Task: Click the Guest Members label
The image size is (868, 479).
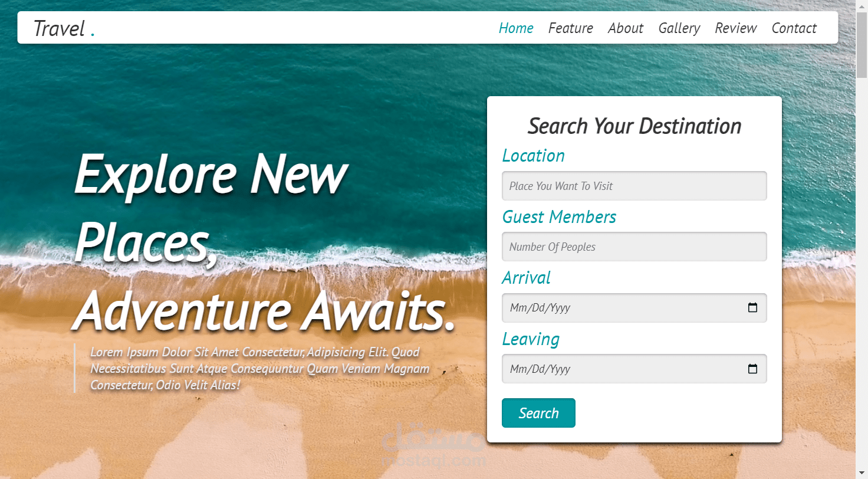Action: click(x=559, y=217)
